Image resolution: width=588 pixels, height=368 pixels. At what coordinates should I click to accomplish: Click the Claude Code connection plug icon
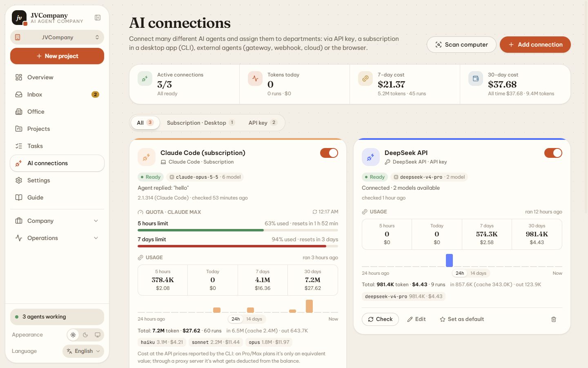point(147,157)
